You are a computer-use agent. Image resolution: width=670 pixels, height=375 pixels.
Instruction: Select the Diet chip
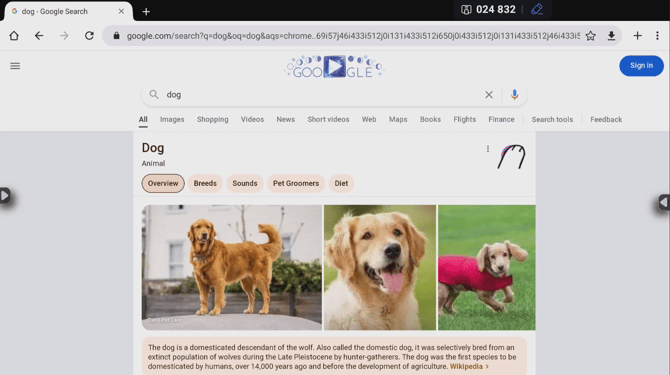(x=341, y=183)
